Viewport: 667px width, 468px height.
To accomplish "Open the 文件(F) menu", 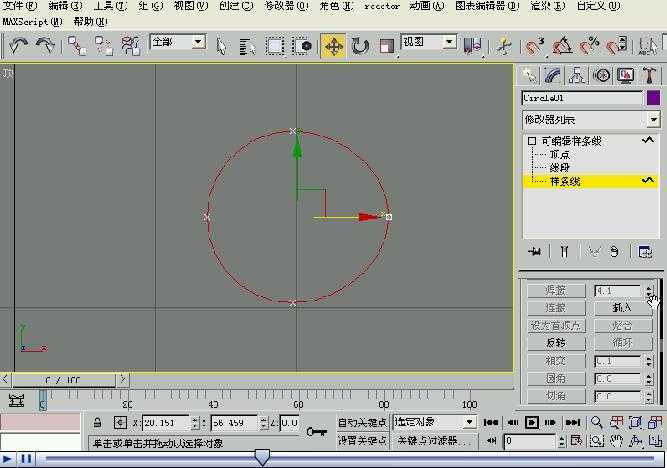I will 20,6.
